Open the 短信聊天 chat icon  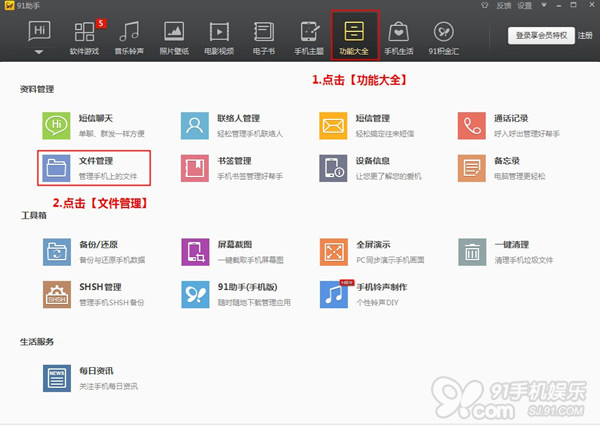pos(57,125)
